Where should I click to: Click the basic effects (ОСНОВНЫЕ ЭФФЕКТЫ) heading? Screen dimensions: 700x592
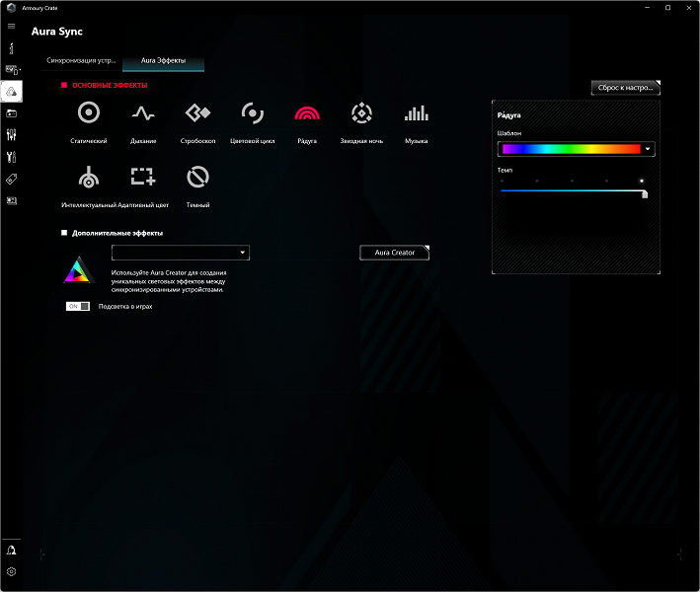coord(110,85)
